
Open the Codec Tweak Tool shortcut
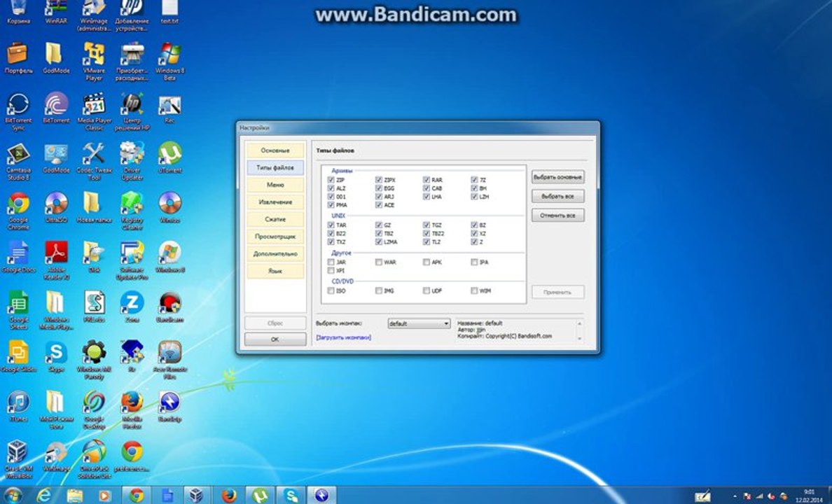click(94, 161)
